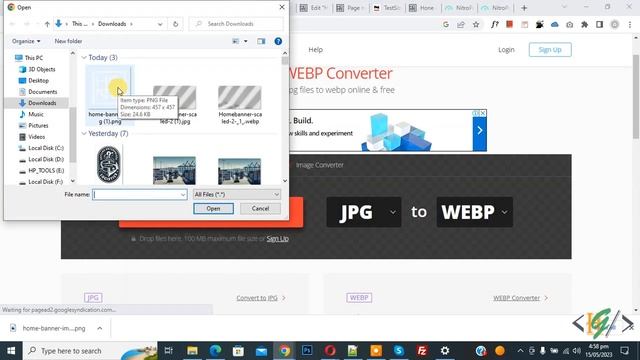Click the blue cloud extension icon
Image resolution: width=640 pixels, height=360 pixels.
(x=554, y=24)
